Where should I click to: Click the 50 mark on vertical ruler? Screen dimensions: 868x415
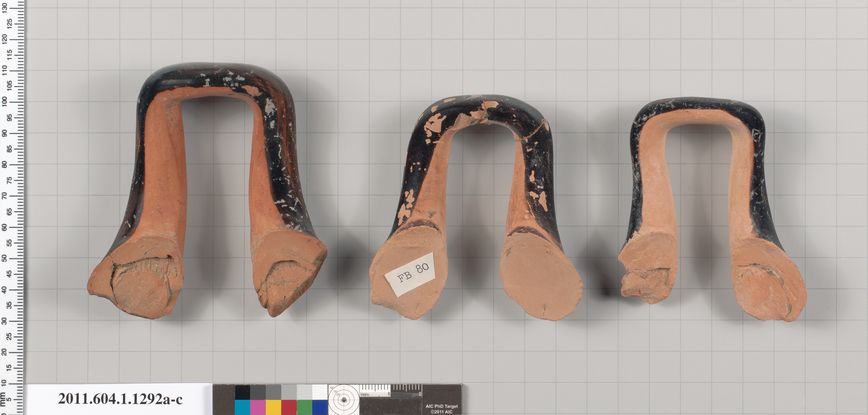pyautogui.click(x=5, y=258)
